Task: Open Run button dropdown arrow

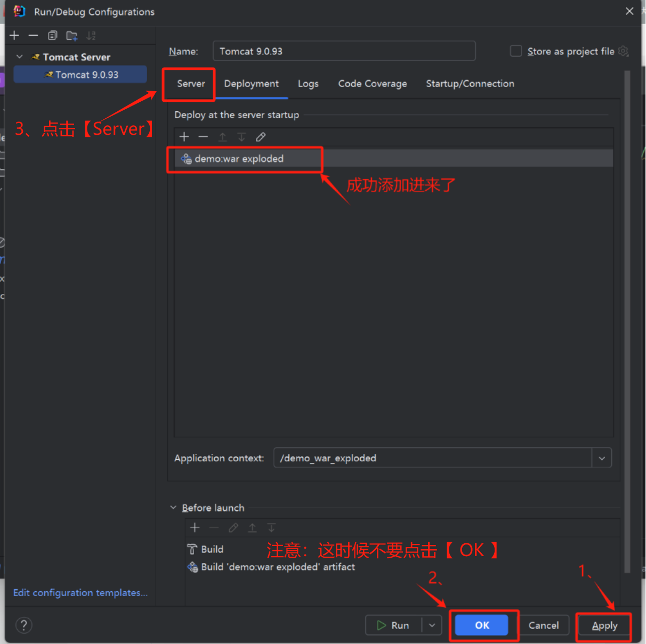Action: click(x=432, y=625)
